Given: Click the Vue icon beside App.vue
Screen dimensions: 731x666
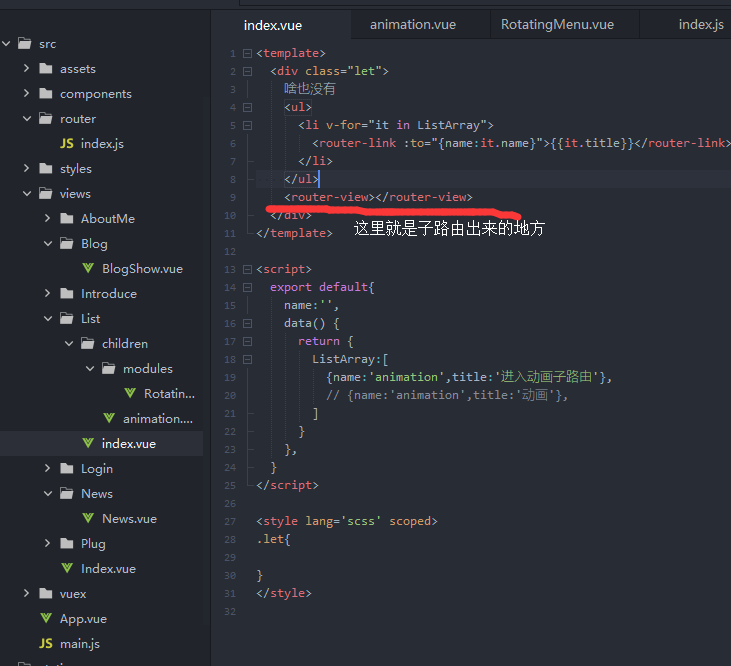Looking at the screenshot, I should pos(46,618).
